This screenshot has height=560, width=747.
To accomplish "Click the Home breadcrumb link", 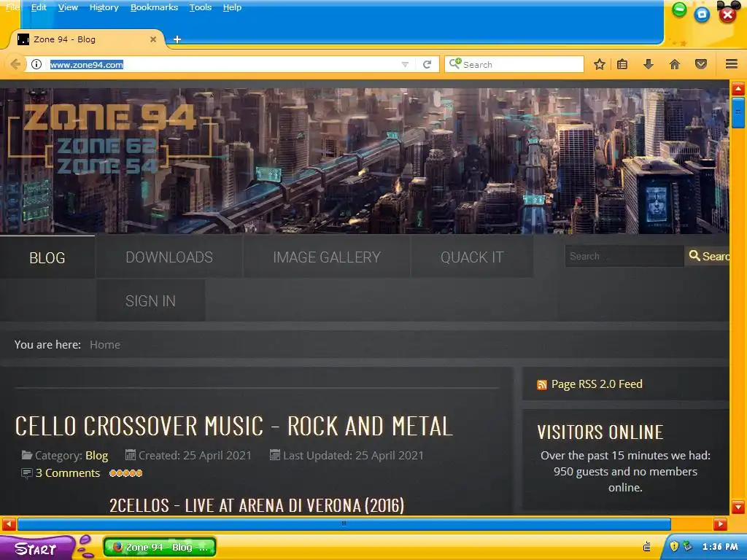I will (x=105, y=345).
